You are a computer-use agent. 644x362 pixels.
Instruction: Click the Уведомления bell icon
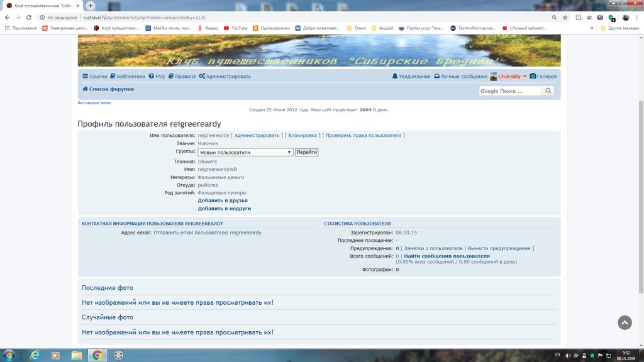pyautogui.click(x=395, y=77)
